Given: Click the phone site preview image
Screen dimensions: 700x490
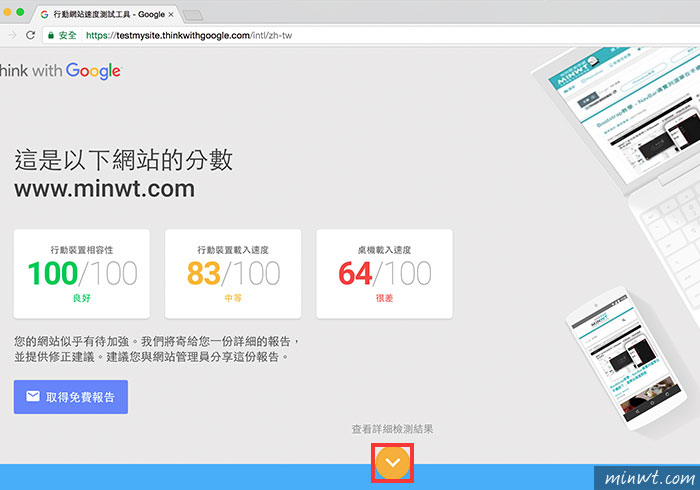Looking at the screenshot, I should (625, 359).
